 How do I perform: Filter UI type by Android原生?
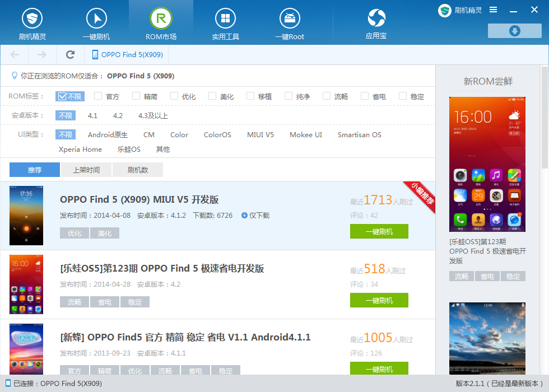(108, 135)
